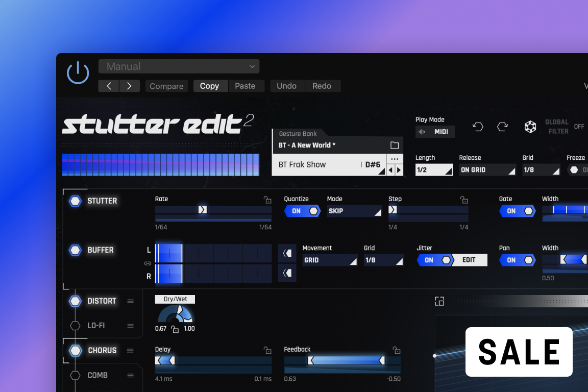Select the Gesture Bank tab
Image resolution: width=588 pixels, height=392 pixels.
pos(298,134)
